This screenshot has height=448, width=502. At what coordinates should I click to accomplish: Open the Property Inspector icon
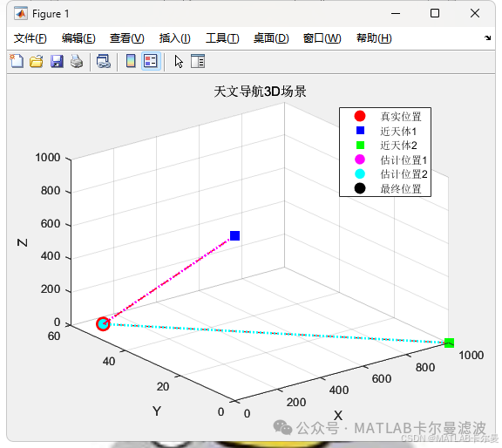click(x=198, y=61)
